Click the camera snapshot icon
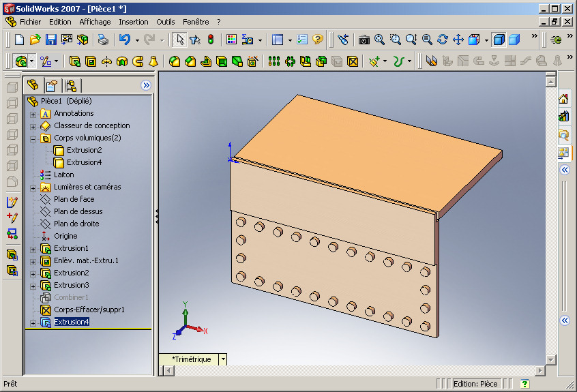The image size is (577, 392). click(364, 40)
